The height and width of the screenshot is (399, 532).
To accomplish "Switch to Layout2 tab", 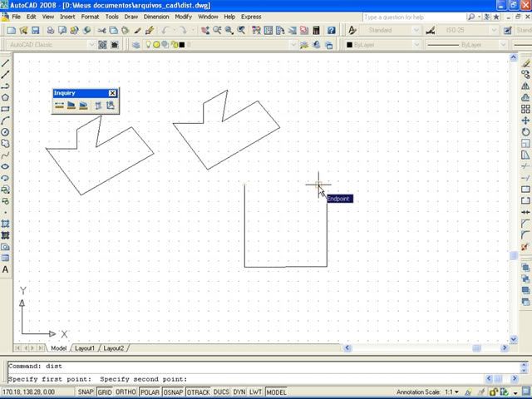I will pyautogui.click(x=113, y=348).
